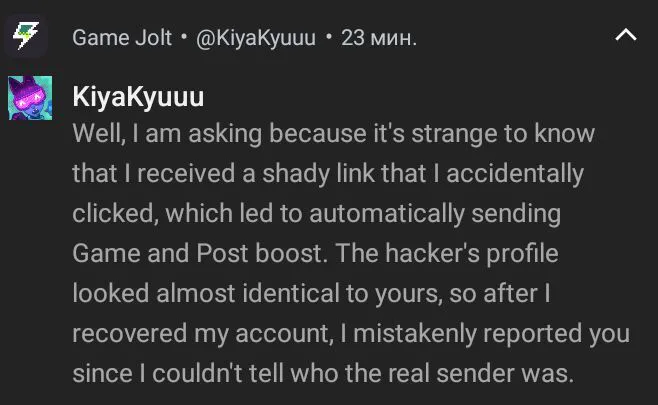Collapse the notification with the chevron arrow
The height and width of the screenshot is (405, 658).
pyautogui.click(x=626, y=36)
